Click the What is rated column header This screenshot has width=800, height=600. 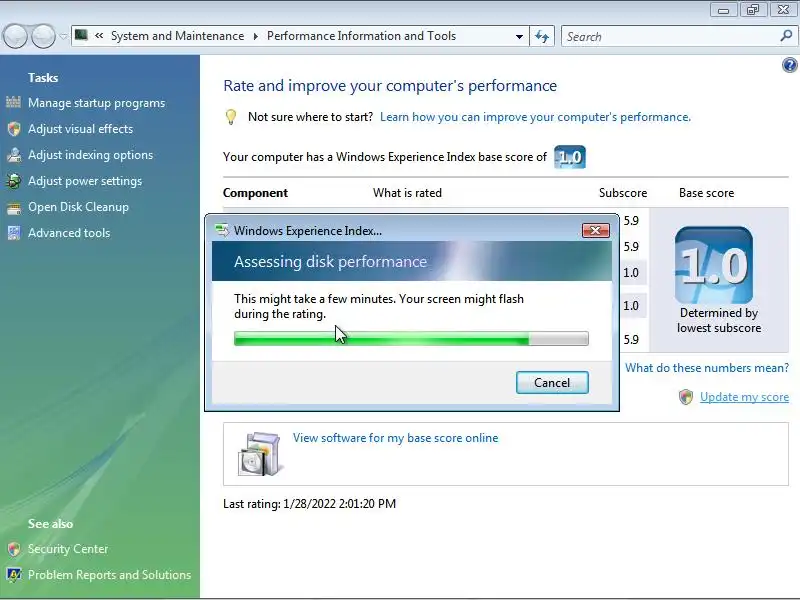pyautogui.click(x=407, y=193)
